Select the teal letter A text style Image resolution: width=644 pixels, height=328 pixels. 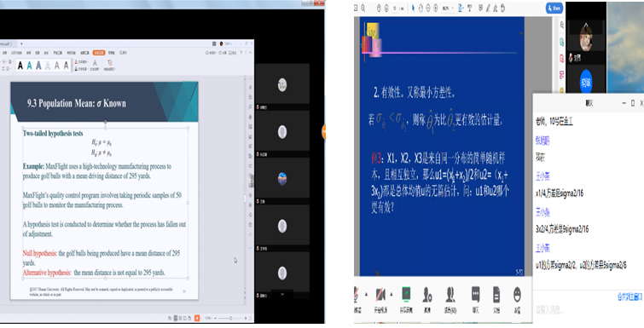pos(30,66)
